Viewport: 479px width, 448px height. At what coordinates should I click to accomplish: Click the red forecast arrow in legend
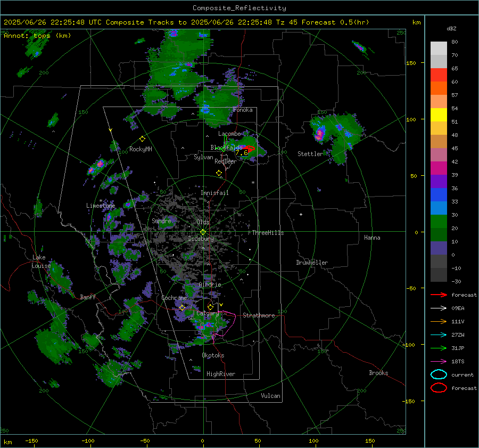pyautogui.click(x=439, y=295)
